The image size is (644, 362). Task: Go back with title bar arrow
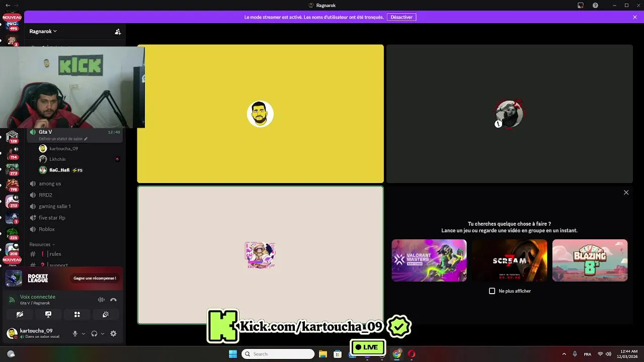coord(8,6)
